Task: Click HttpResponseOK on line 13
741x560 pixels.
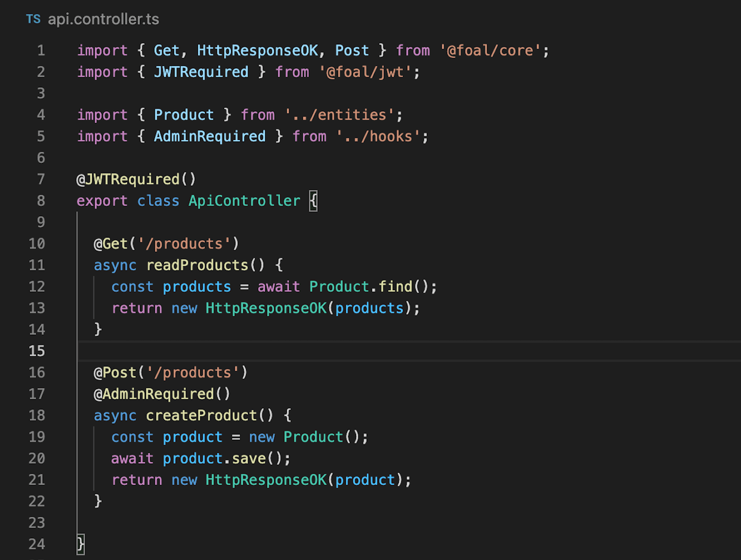Action: pos(266,308)
